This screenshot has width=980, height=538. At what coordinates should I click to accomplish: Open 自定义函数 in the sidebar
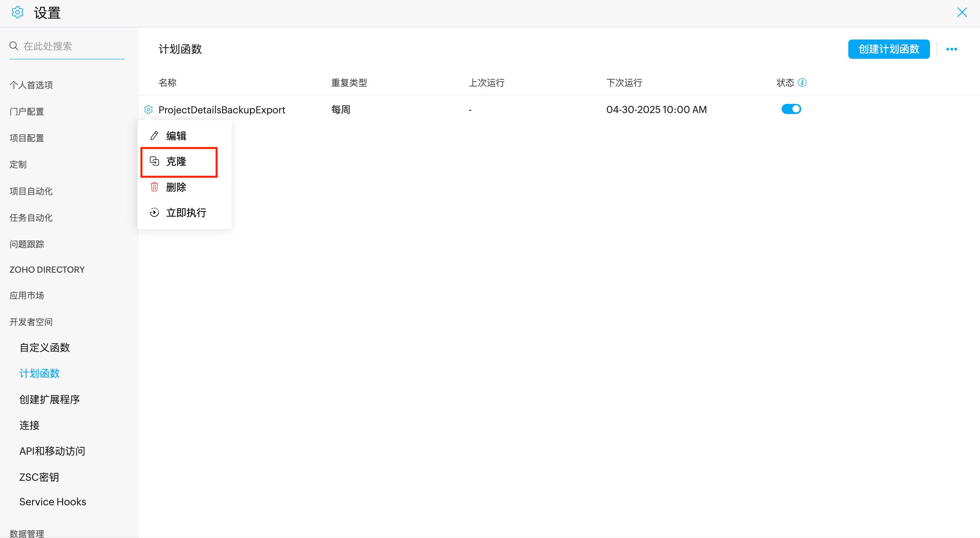[x=44, y=348]
